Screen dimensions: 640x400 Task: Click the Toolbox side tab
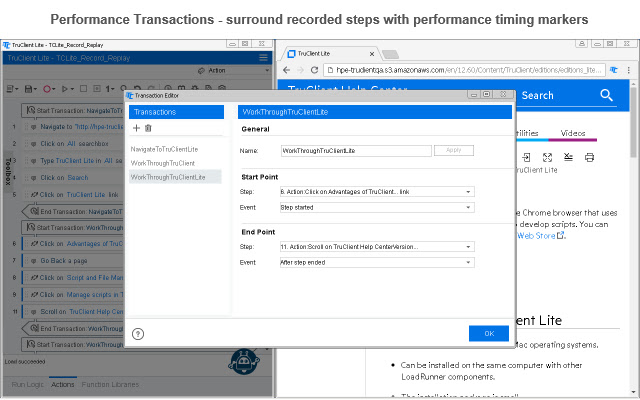coord(8,171)
